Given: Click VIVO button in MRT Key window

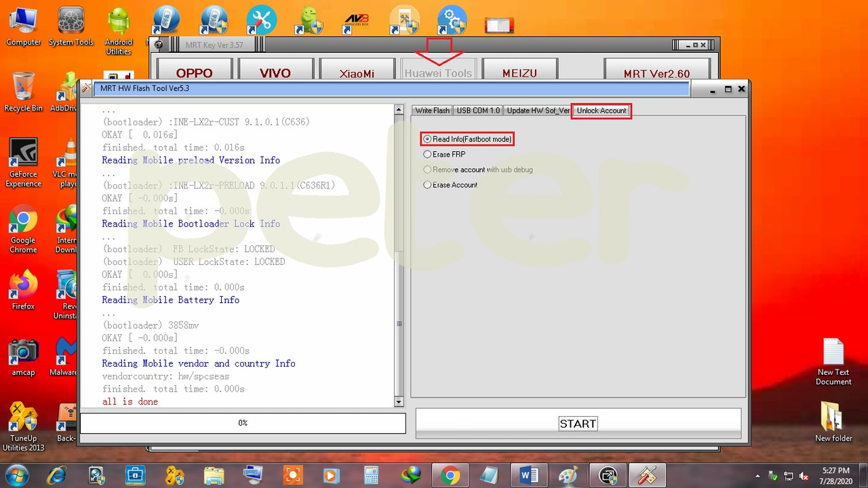Looking at the screenshot, I should coord(275,73).
